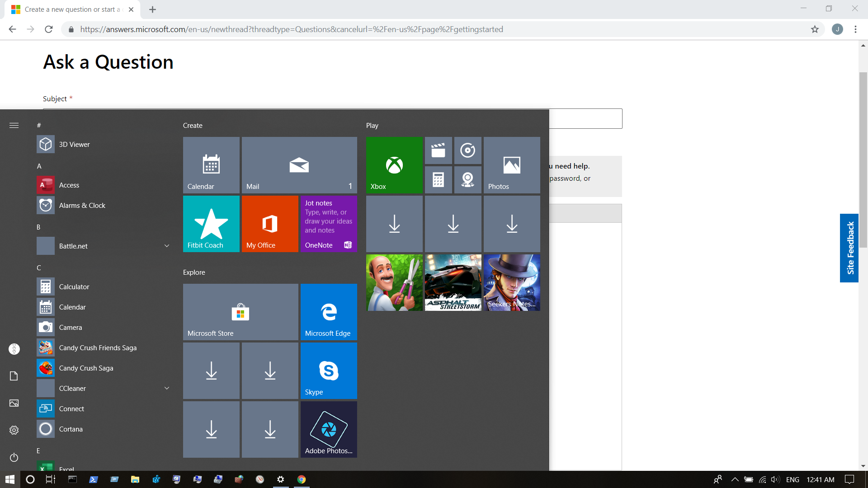Open the Microsoft Store tile
The height and width of the screenshot is (488, 868).
(241, 312)
